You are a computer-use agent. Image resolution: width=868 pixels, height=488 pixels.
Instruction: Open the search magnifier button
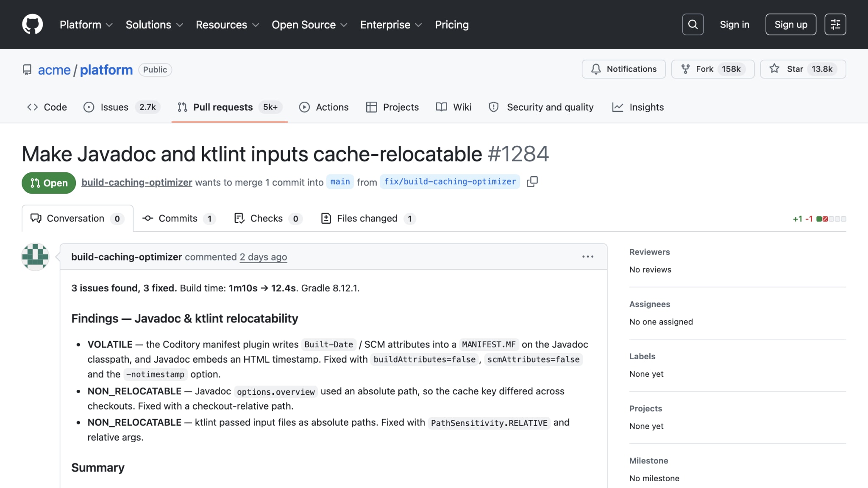coord(693,25)
